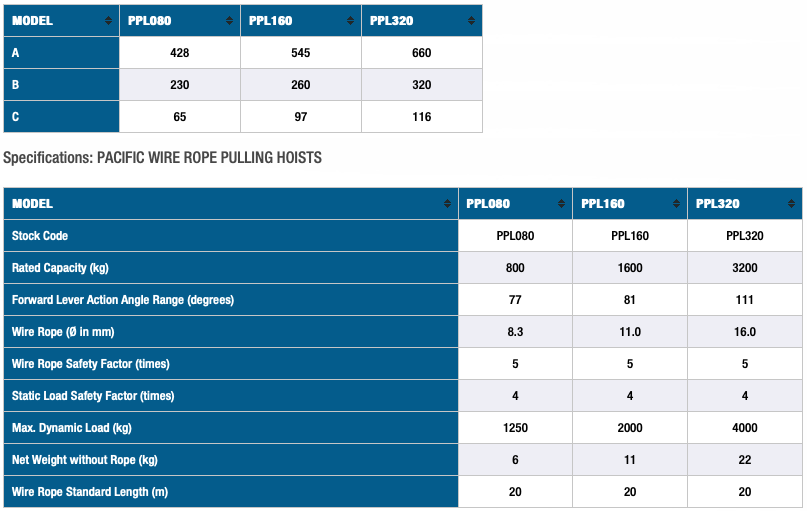Click sort arrows on PPL080 specifications header
Image resolution: width=807 pixels, height=511 pixels.
[x=561, y=204]
